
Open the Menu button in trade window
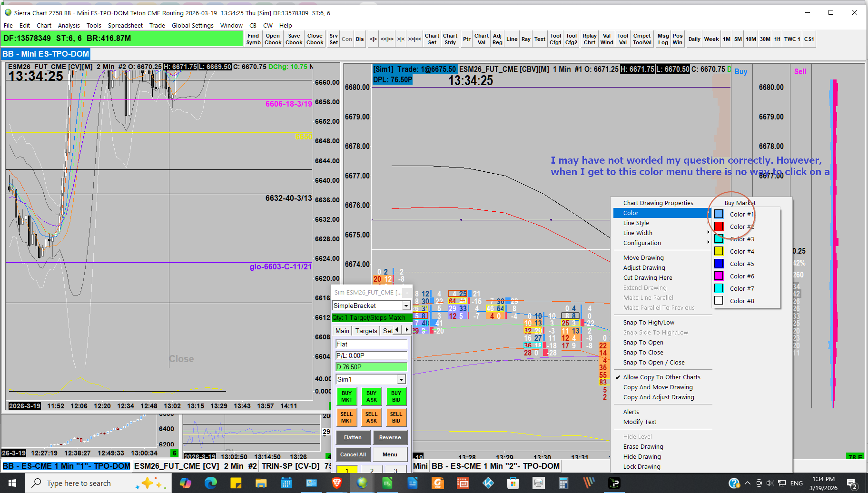(390, 454)
